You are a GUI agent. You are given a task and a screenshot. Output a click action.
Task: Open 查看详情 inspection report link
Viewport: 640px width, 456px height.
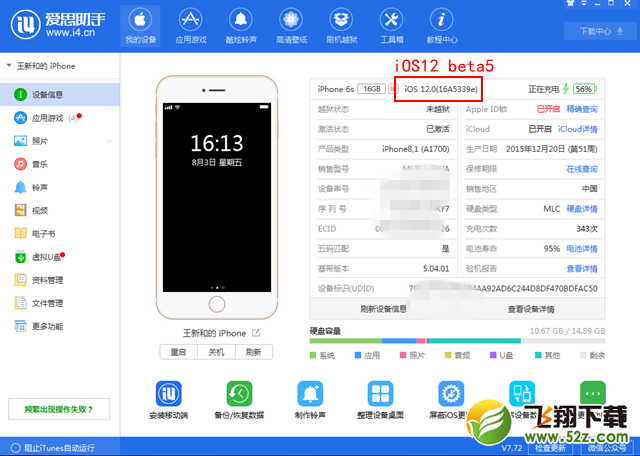pos(582,269)
